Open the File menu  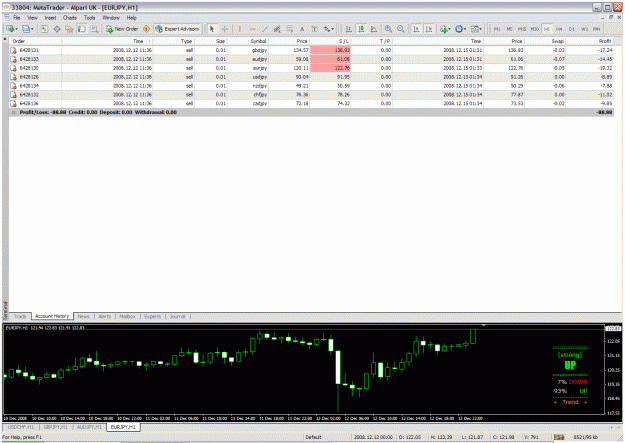16,18
